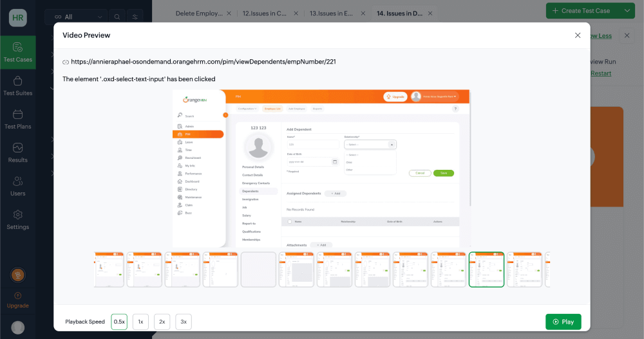This screenshot has height=339, width=644.
Task: Click the Create Test Case button
Action: click(x=582, y=11)
